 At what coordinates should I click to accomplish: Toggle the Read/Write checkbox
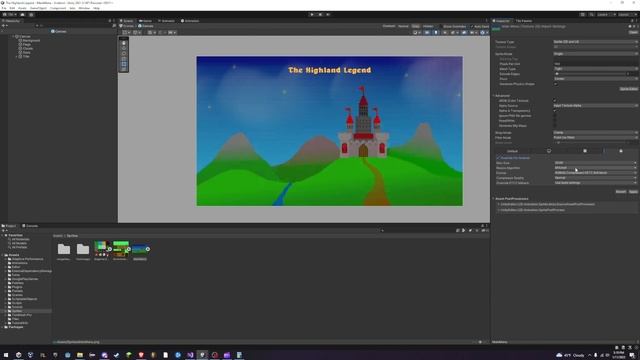pos(555,120)
